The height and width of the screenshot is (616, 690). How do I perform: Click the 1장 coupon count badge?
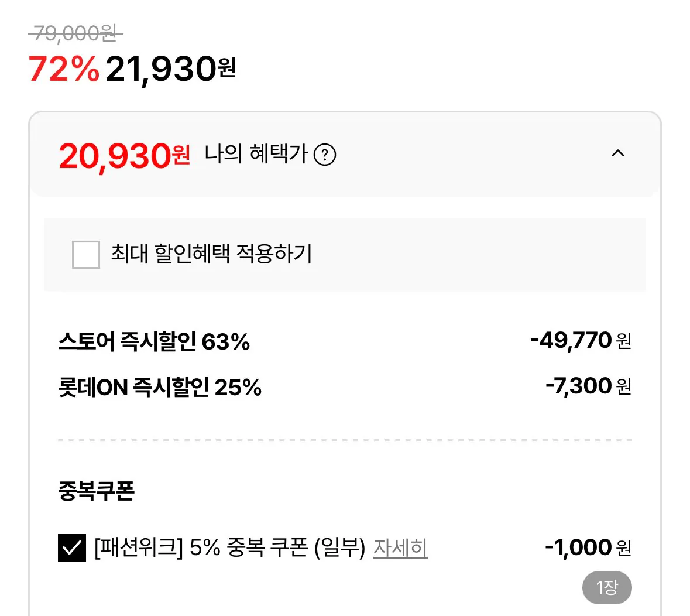[x=607, y=587]
